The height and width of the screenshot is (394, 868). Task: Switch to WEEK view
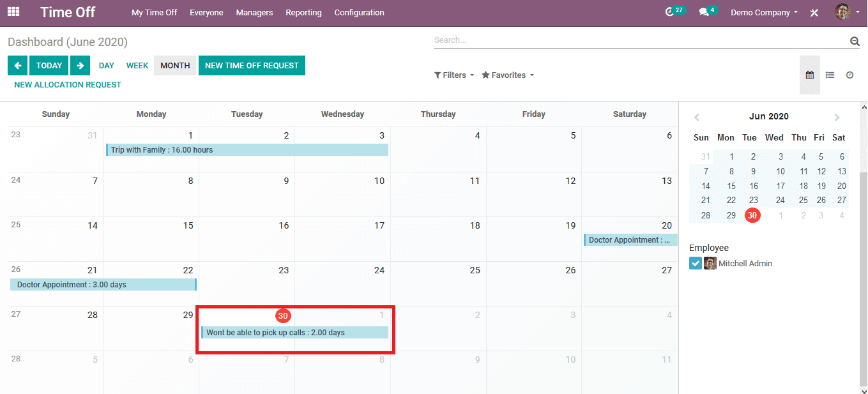point(137,65)
